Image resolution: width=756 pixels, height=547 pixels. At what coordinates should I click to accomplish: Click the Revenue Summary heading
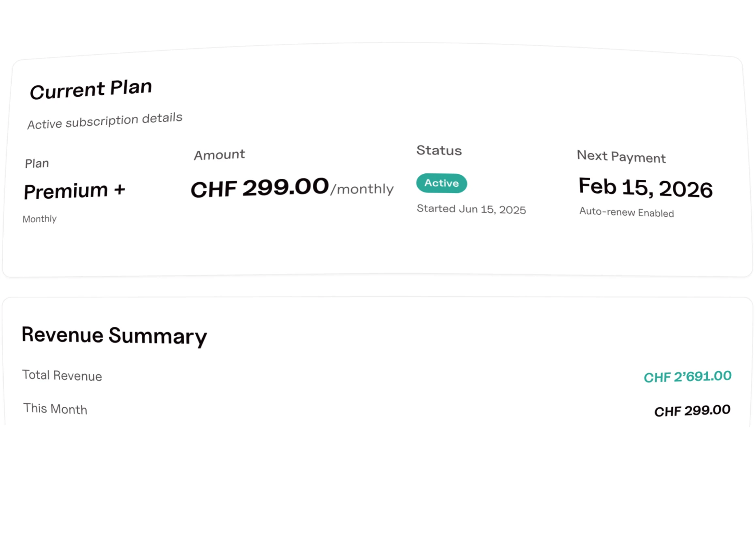[x=114, y=335]
